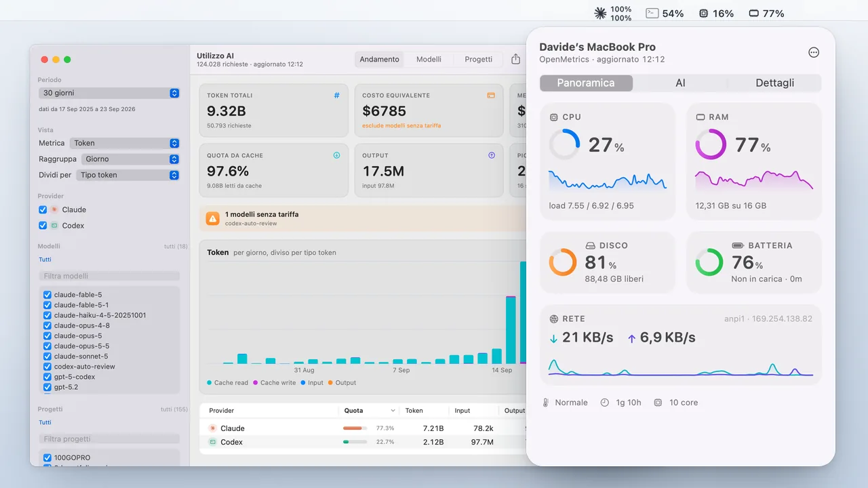Viewport: 868px width, 488px height.
Task: Open the Dividi per dropdown set to Tipo token
Action: pos(128,175)
